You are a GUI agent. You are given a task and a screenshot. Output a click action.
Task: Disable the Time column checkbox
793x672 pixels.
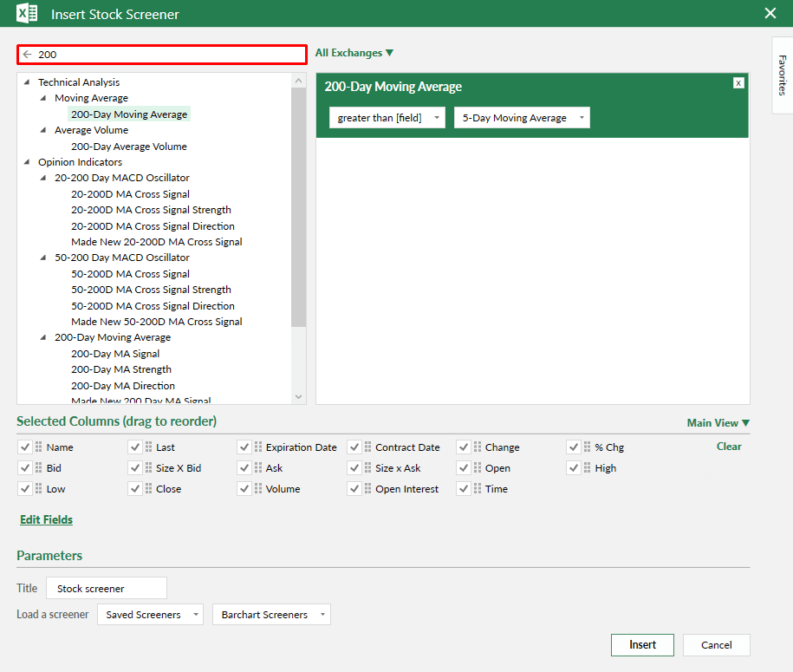click(x=464, y=489)
